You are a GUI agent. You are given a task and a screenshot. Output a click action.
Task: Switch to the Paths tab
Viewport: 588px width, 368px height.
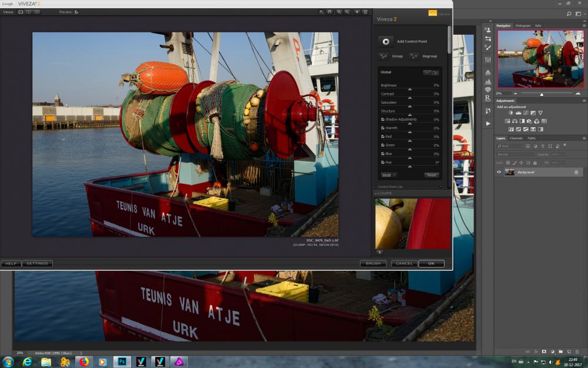pos(532,138)
